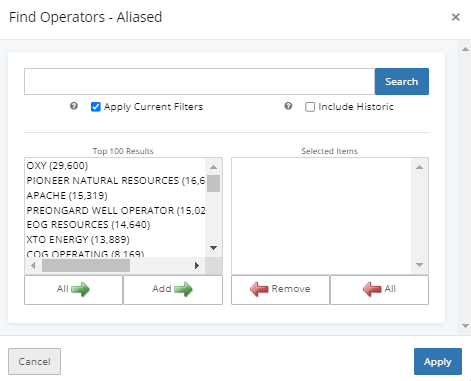Enable the Include Historic checkbox
The height and width of the screenshot is (381, 471).
coord(310,107)
